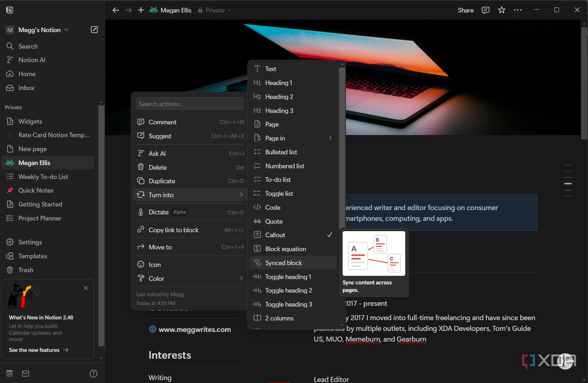Select 2 columns layout option
This screenshot has width=588, height=383.
[x=293, y=318]
